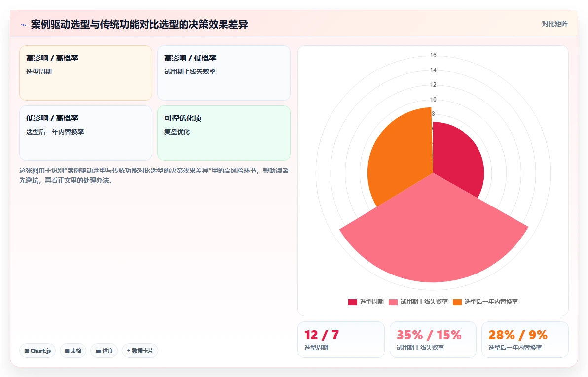The width and height of the screenshot is (588, 377).
Task: Click the axis label 16 on chart
Action: (433, 55)
